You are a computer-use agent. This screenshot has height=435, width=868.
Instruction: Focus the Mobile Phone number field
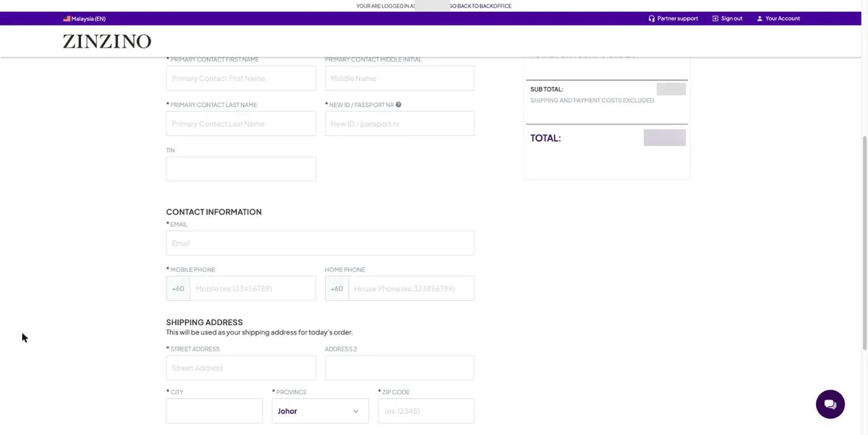pos(253,288)
